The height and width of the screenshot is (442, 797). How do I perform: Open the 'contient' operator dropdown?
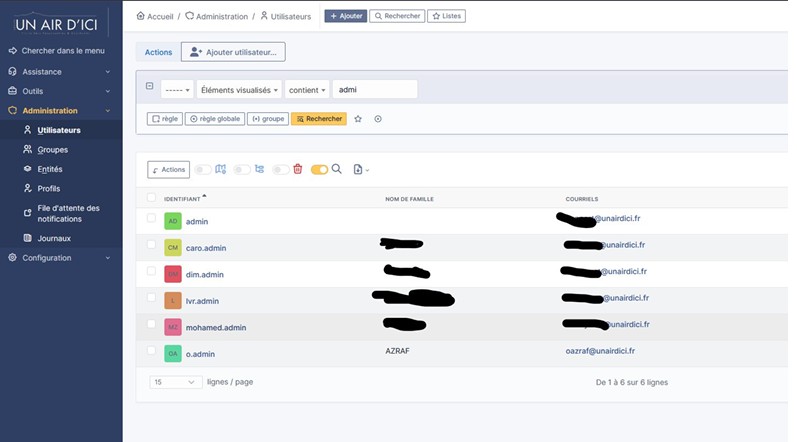click(x=307, y=90)
